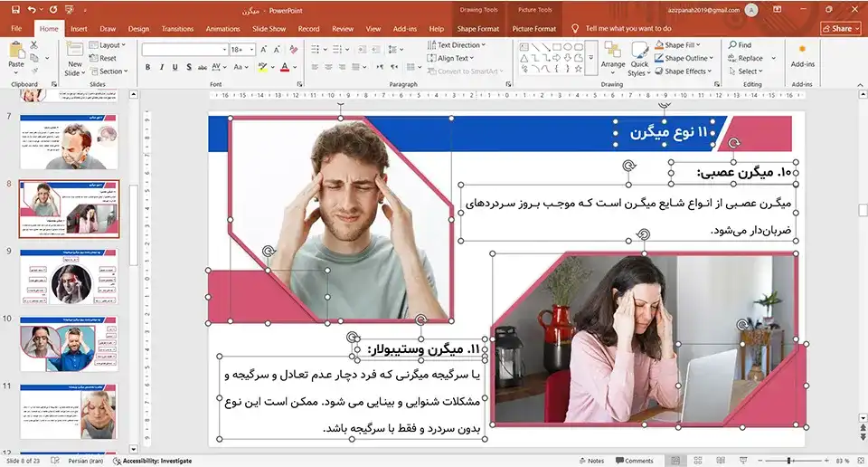
Task: Toggle Strikethrough formatting
Action: pyautogui.click(x=203, y=67)
